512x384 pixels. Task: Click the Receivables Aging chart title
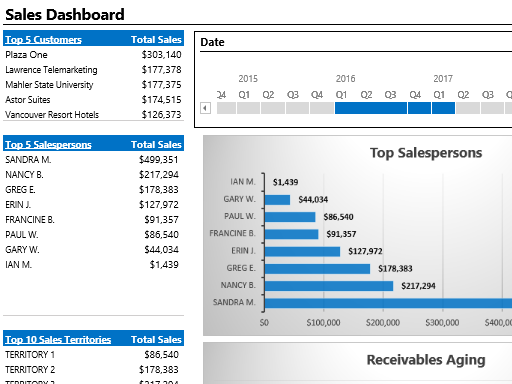coord(426,360)
